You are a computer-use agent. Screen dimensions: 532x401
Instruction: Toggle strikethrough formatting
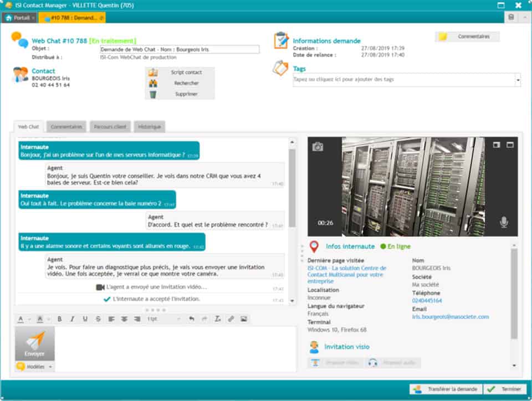point(98,319)
